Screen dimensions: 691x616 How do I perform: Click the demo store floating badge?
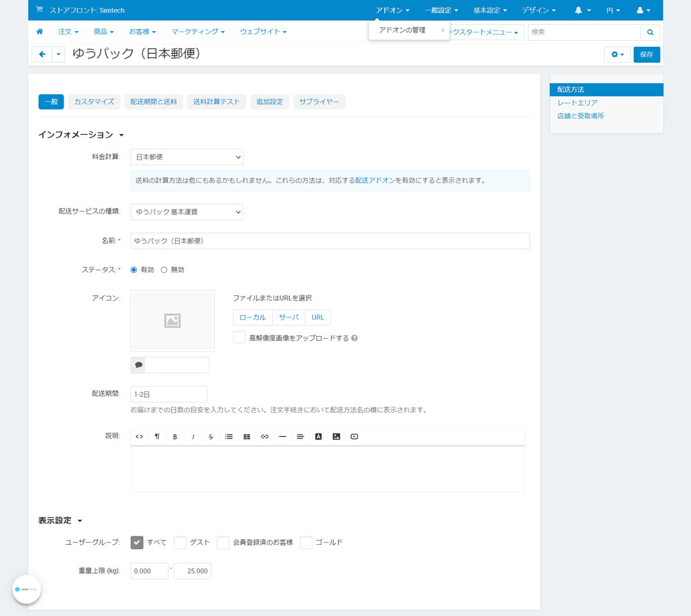(x=26, y=589)
